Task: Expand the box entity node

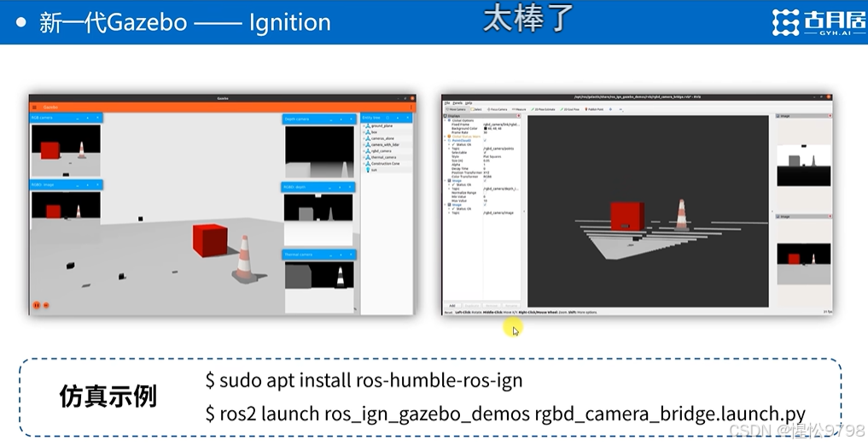Action: [364, 132]
